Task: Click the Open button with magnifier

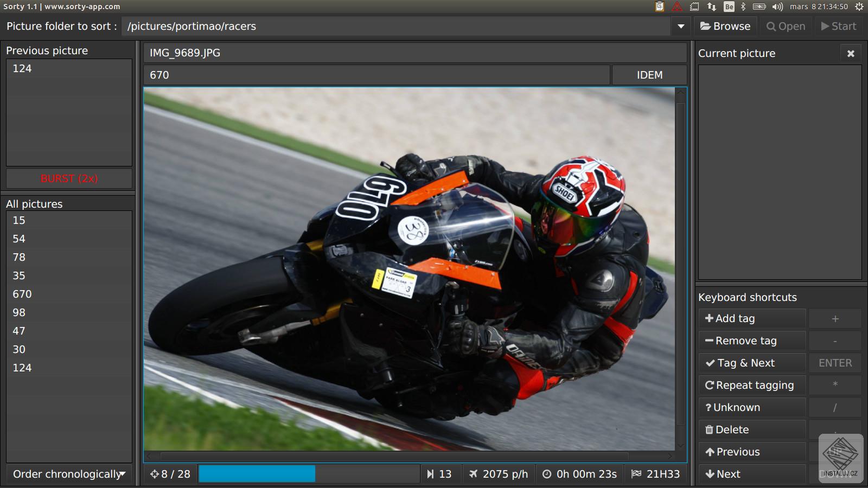Action: coord(786,26)
